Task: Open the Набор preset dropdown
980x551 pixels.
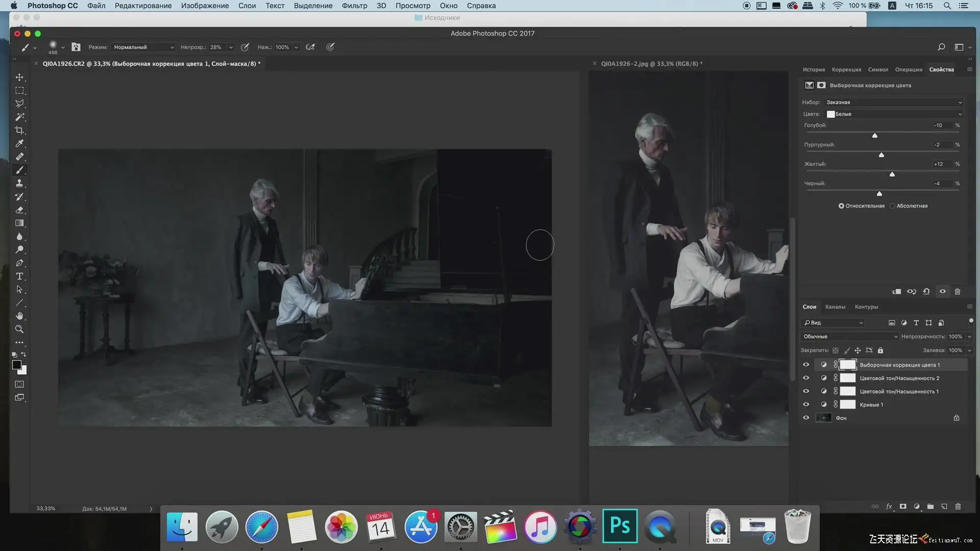Action: 894,102
